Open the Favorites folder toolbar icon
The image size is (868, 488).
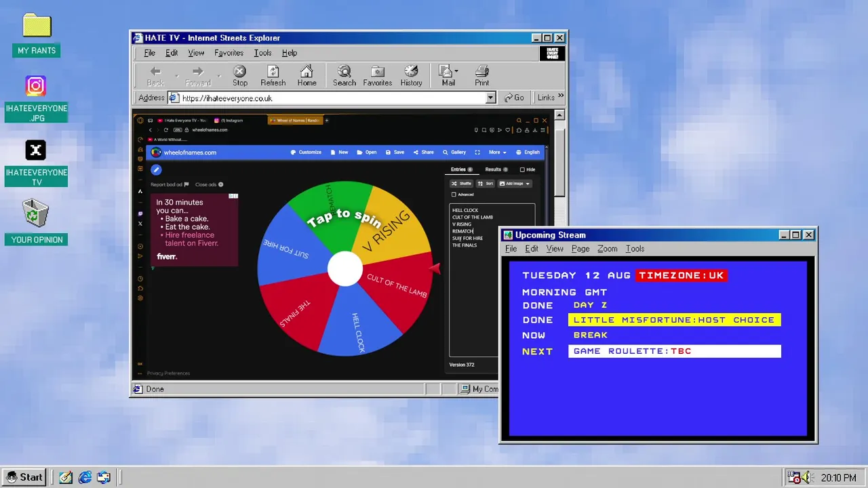point(377,71)
